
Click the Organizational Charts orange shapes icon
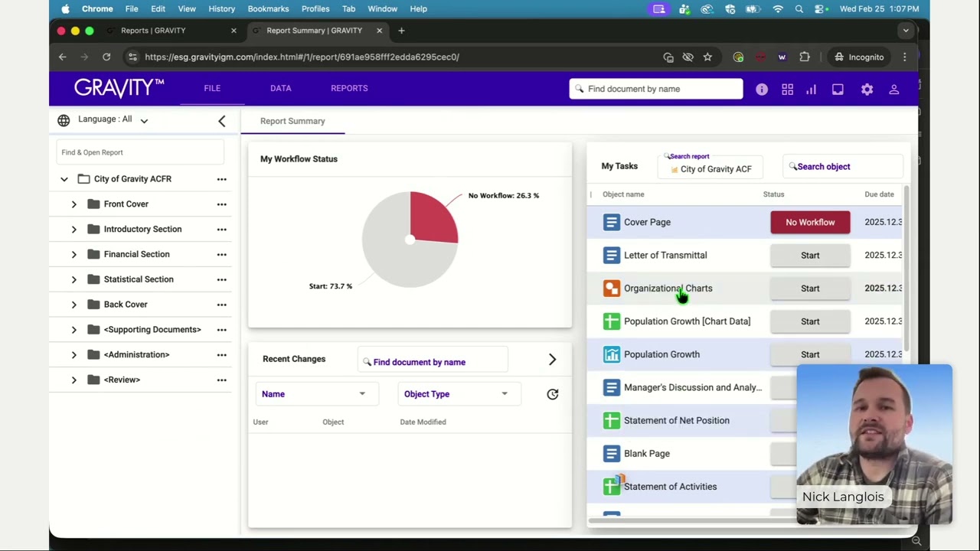611,289
